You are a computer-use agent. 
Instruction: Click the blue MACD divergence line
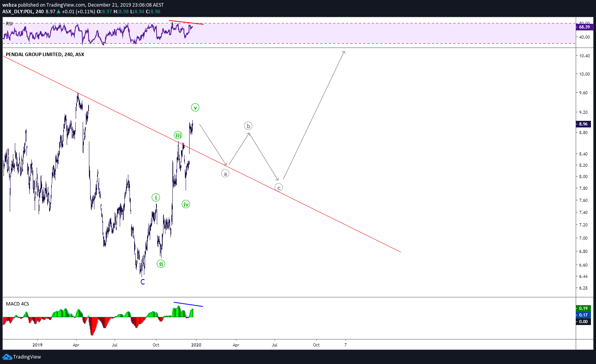188,304
